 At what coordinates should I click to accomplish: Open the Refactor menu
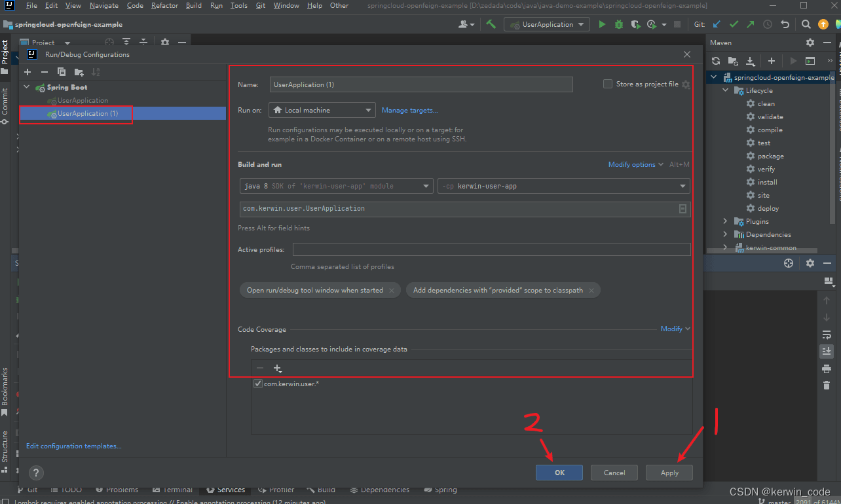[x=164, y=5]
